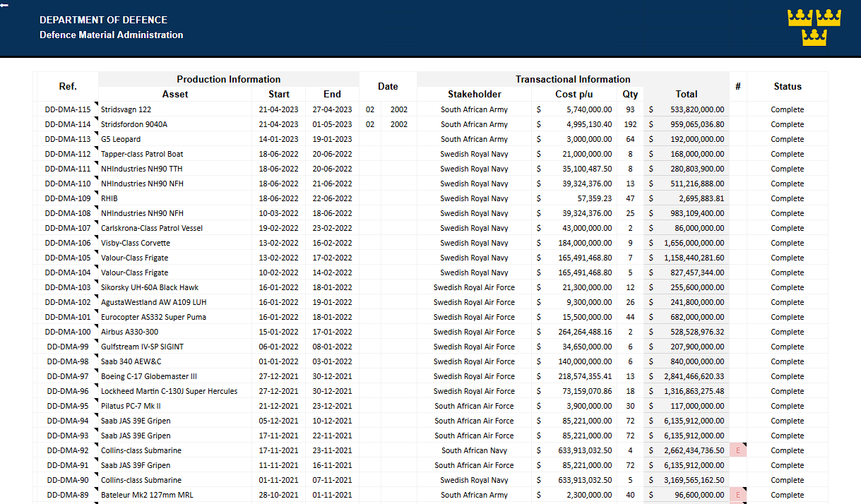The height and width of the screenshot is (504, 861).
Task: Select reference cell DD-DMA-115
Action: tap(68, 109)
